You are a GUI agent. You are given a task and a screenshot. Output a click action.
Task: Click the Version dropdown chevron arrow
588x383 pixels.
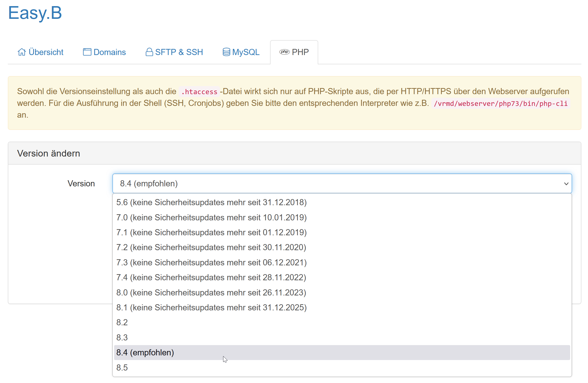point(566,184)
